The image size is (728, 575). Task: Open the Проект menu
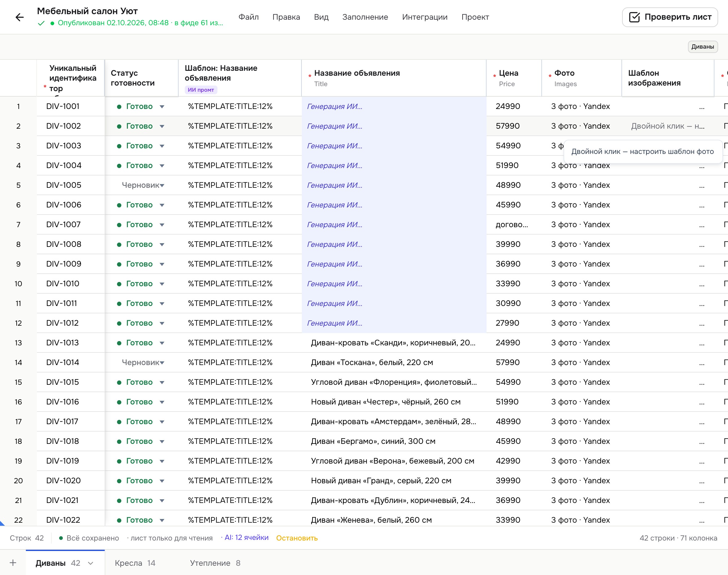click(x=475, y=17)
